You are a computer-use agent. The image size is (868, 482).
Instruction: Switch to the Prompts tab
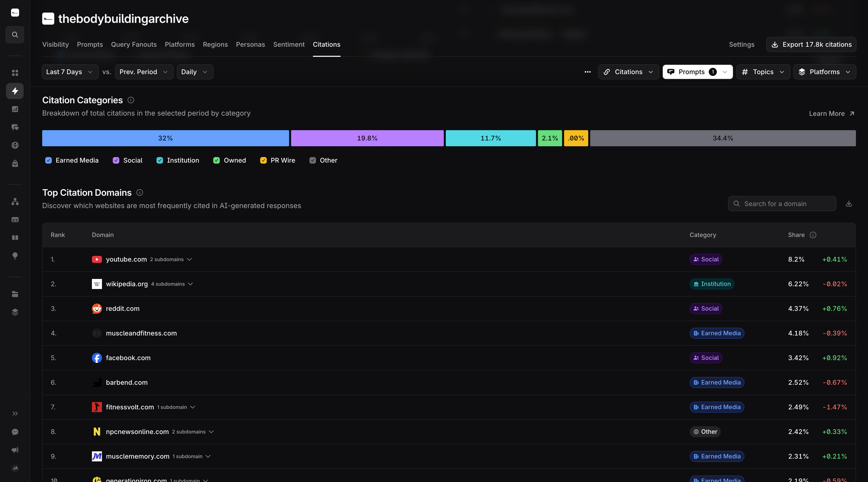click(90, 44)
